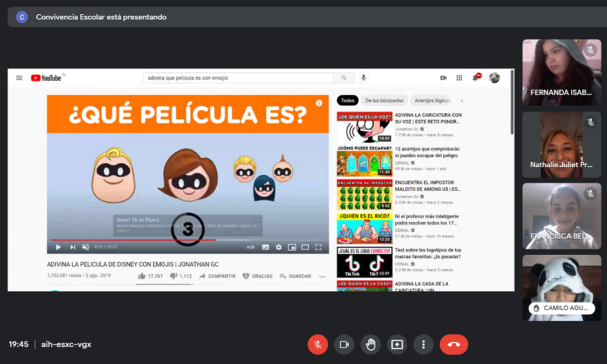Unmute the YouTube player volume
Viewport: 607px width, 364px height.
[x=86, y=247]
